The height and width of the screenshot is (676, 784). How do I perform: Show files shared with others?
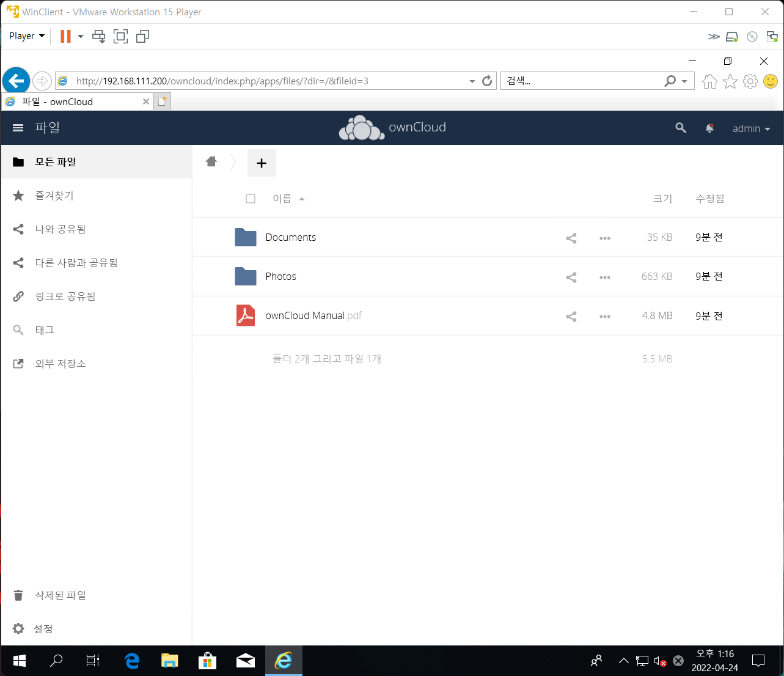97,263
